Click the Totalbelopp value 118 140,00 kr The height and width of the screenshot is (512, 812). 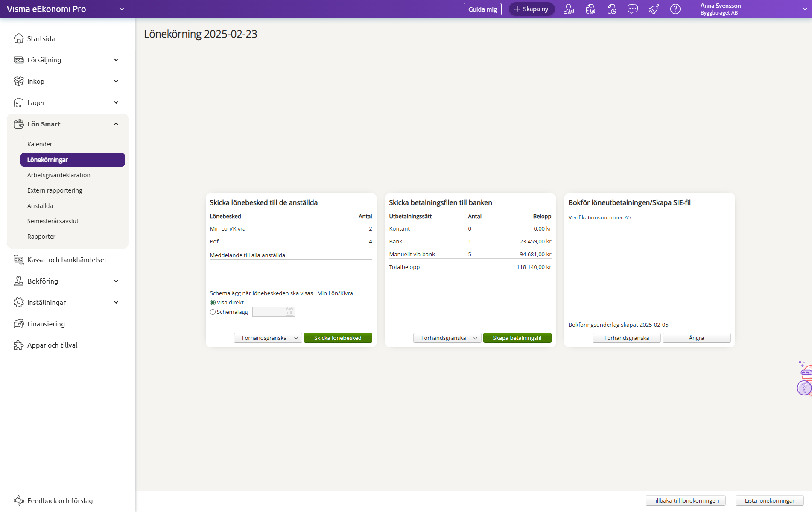point(534,267)
